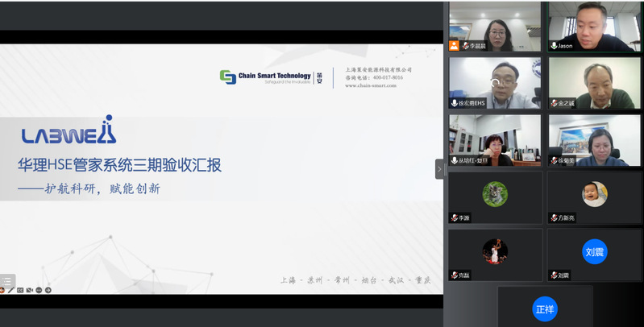Click the city list 上海-苏州-常州 footer text
The width and height of the screenshot is (644, 327).
(355, 280)
